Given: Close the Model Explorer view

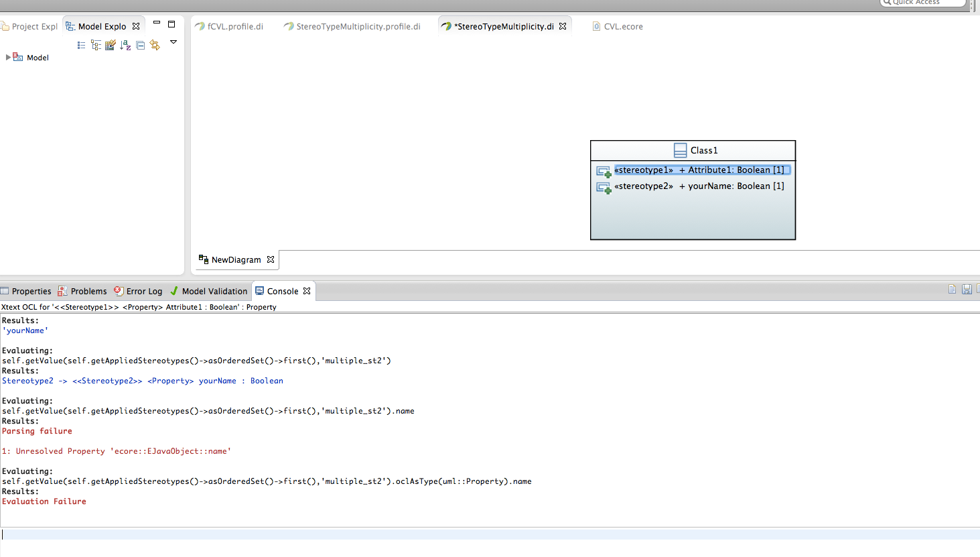Looking at the screenshot, I should pyautogui.click(x=136, y=26).
